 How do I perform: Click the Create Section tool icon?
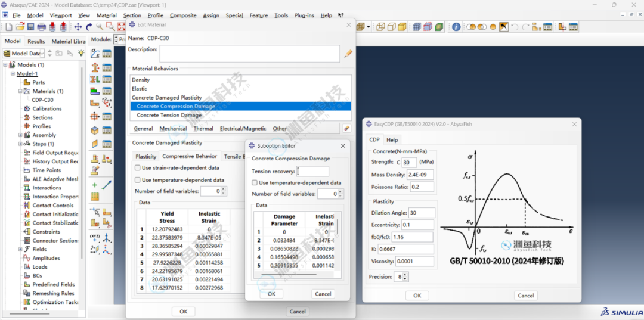(x=95, y=67)
